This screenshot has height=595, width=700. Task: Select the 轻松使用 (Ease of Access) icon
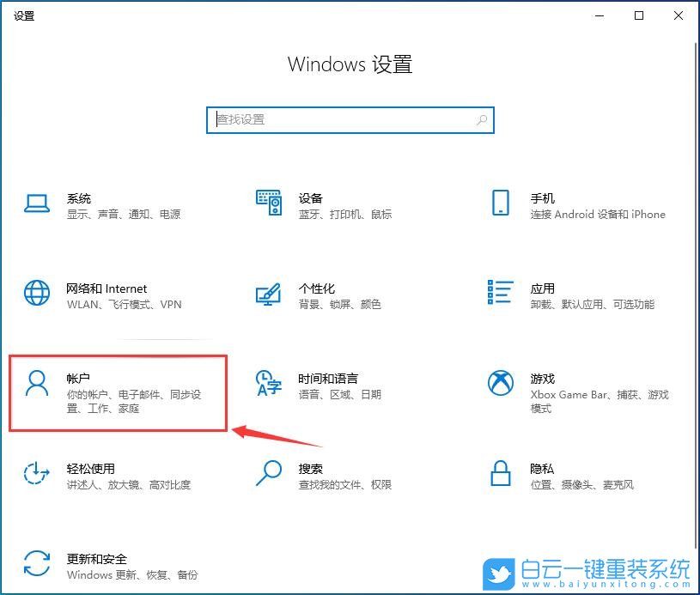coord(36,473)
